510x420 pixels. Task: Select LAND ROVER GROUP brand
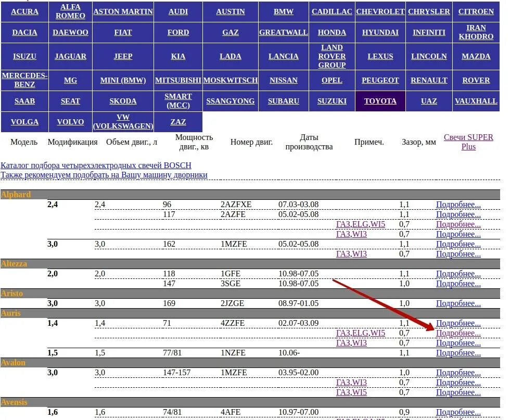[332, 56]
